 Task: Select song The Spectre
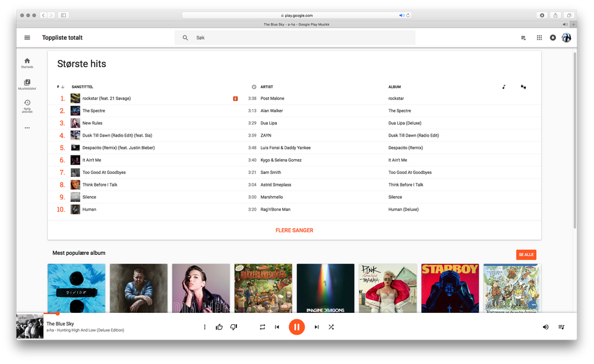[94, 110]
